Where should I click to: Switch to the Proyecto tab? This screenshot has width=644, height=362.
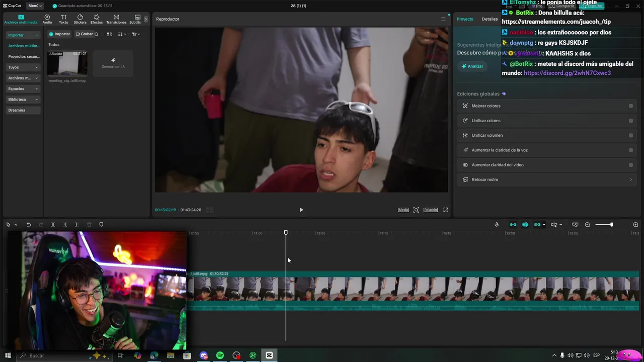pyautogui.click(x=465, y=19)
